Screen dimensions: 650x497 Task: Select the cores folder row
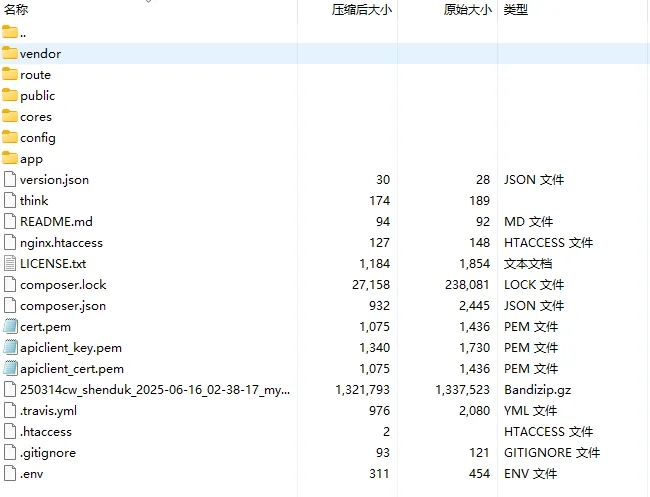point(35,117)
